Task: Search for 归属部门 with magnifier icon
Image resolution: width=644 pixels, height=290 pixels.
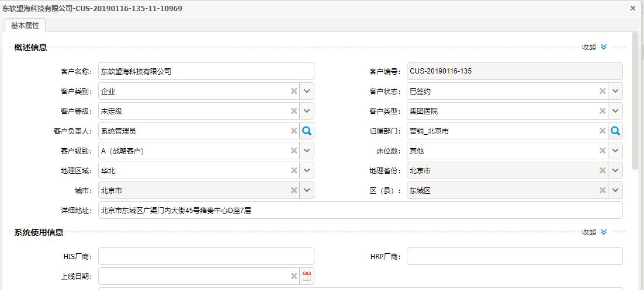Action: [615, 131]
